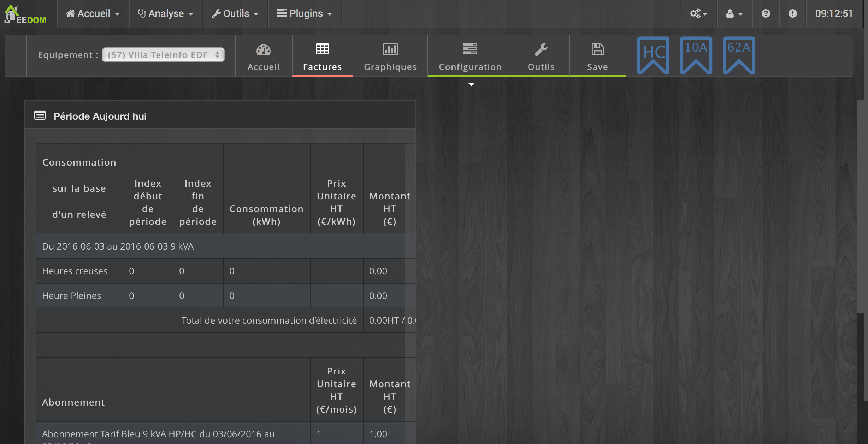The height and width of the screenshot is (444, 868).
Task: Open the Plugins menu
Action: pyautogui.click(x=305, y=13)
